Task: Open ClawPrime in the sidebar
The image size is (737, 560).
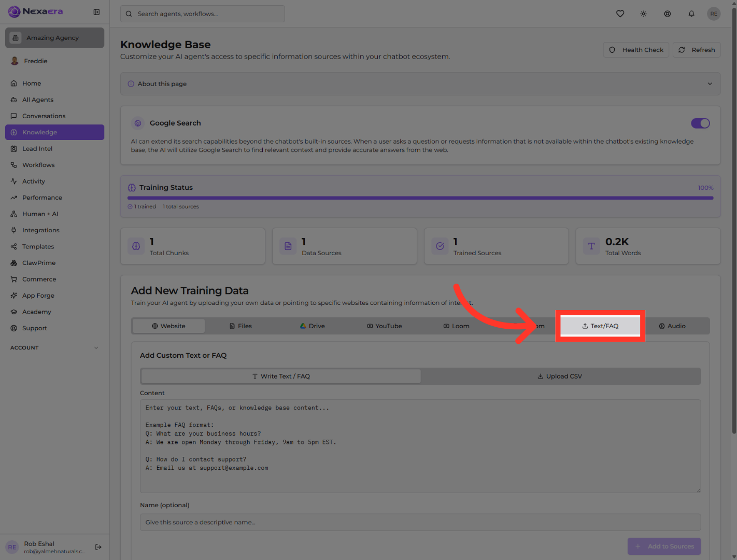Action: click(54, 263)
